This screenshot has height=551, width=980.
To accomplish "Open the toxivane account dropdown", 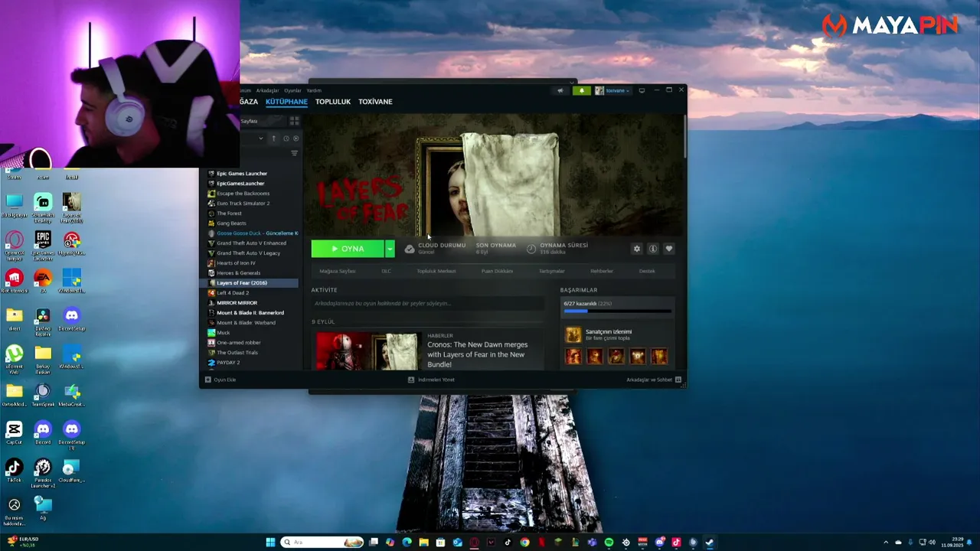I will [612, 90].
